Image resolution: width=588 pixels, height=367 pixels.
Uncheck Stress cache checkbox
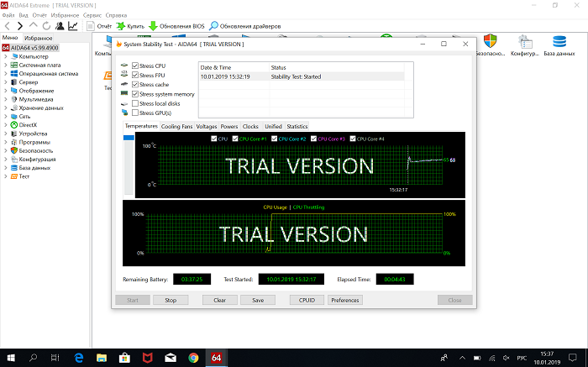click(135, 84)
